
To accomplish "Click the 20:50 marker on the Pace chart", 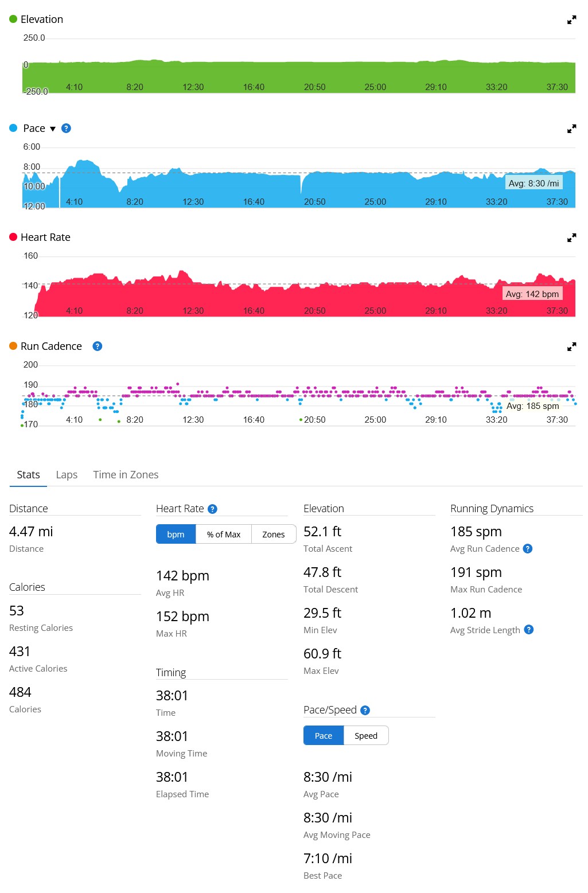I will pos(314,202).
